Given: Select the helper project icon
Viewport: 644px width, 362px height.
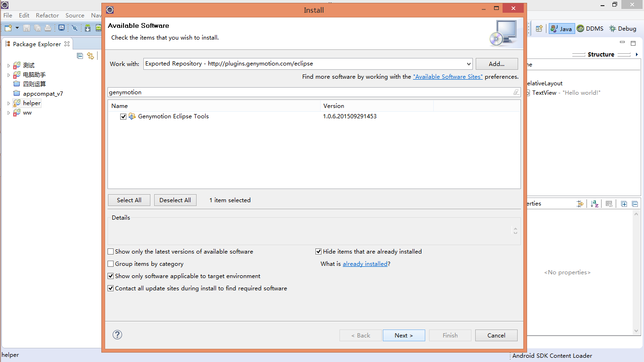Looking at the screenshot, I should click(x=17, y=103).
